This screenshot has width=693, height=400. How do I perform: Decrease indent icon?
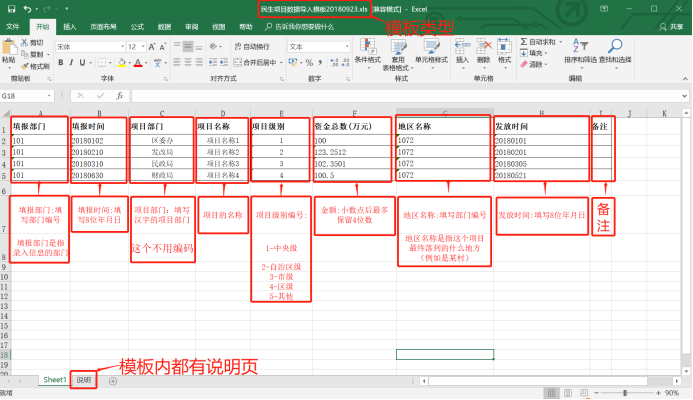(213, 62)
